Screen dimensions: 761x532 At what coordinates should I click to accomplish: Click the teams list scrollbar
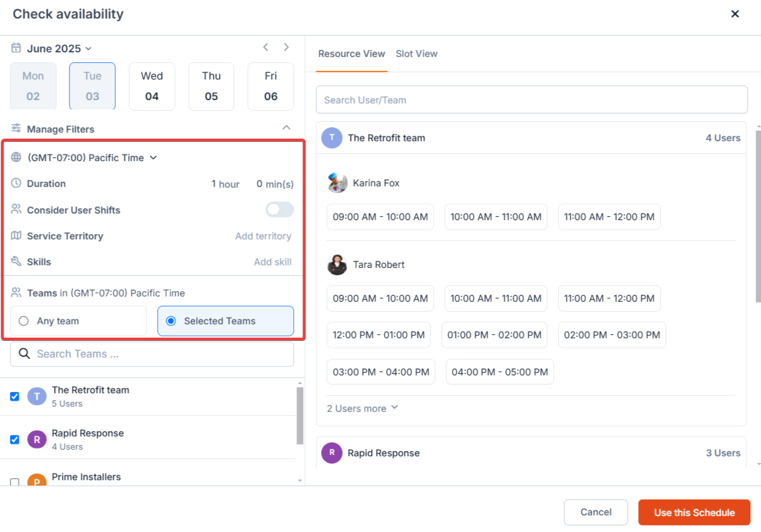click(x=299, y=415)
